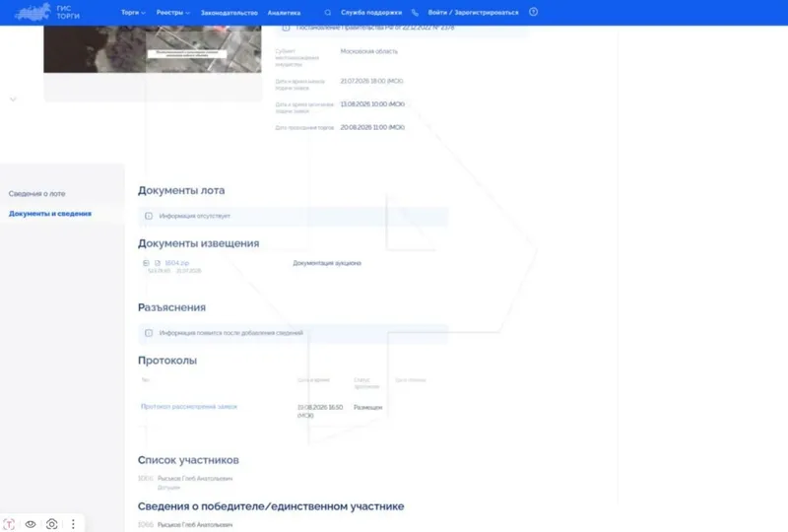Click Информация появится после добавления сведений
The height and width of the screenshot is (532, 788).
click(x=231, y=333)
